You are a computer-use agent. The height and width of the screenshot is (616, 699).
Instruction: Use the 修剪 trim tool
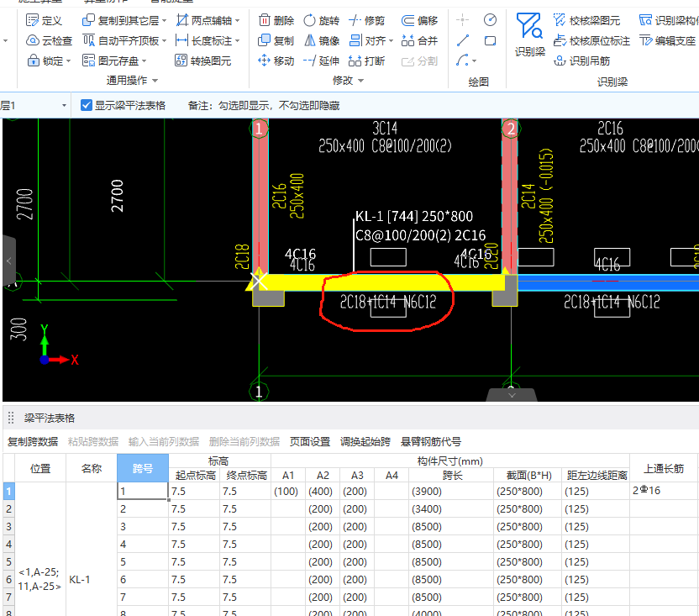click(366, 20)
